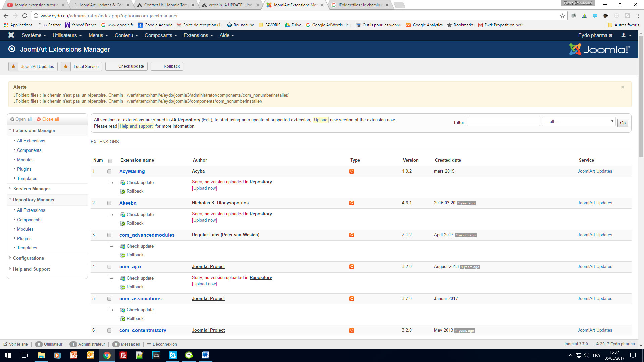Screen dimensions: 644x362
Task: Click the Close all minus icon
Action: coord(39,119)
